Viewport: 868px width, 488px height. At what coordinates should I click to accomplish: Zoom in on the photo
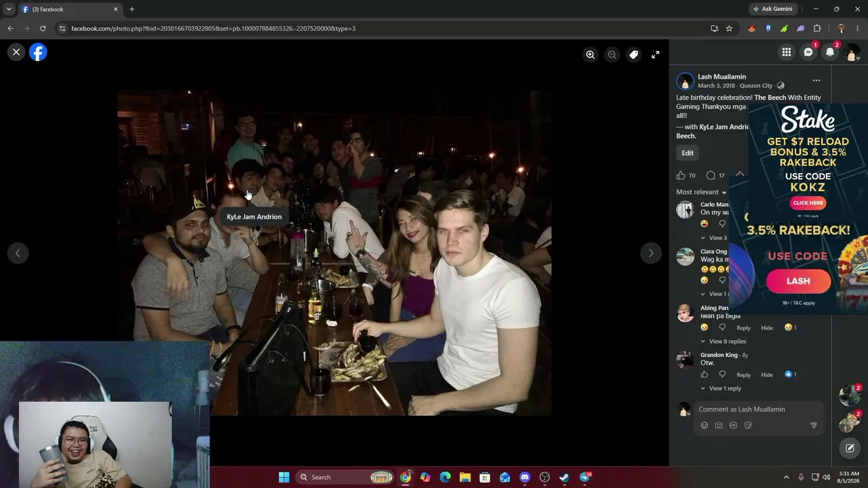(591, 55)
